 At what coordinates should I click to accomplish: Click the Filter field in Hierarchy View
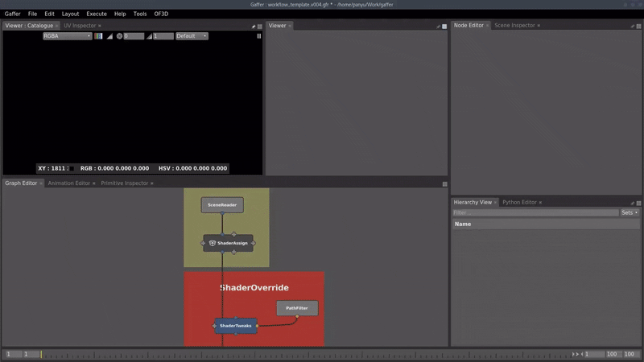click(x=535, y=213)
